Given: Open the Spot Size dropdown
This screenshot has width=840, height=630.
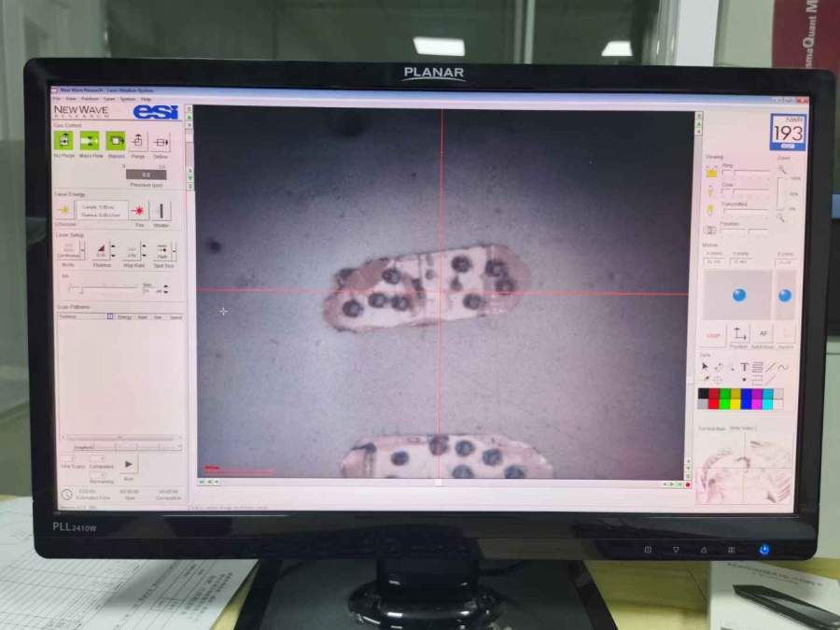Looking at the screenshot, I should click(175, 250).
